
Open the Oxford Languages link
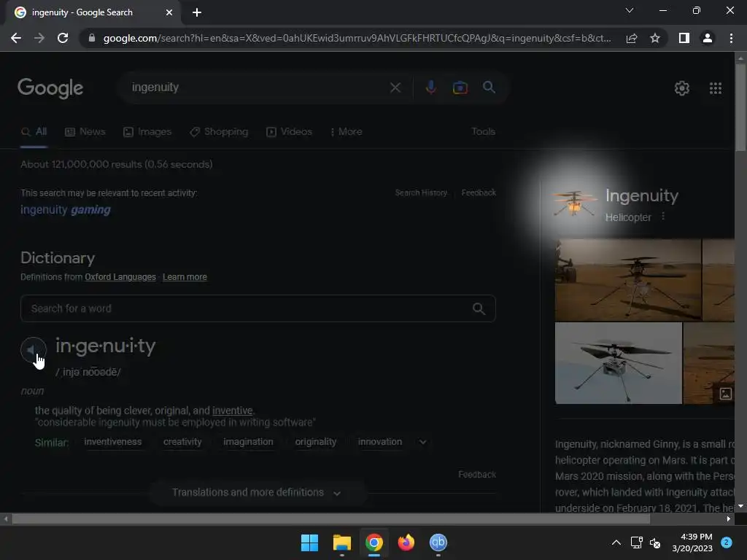coord(120,277)
